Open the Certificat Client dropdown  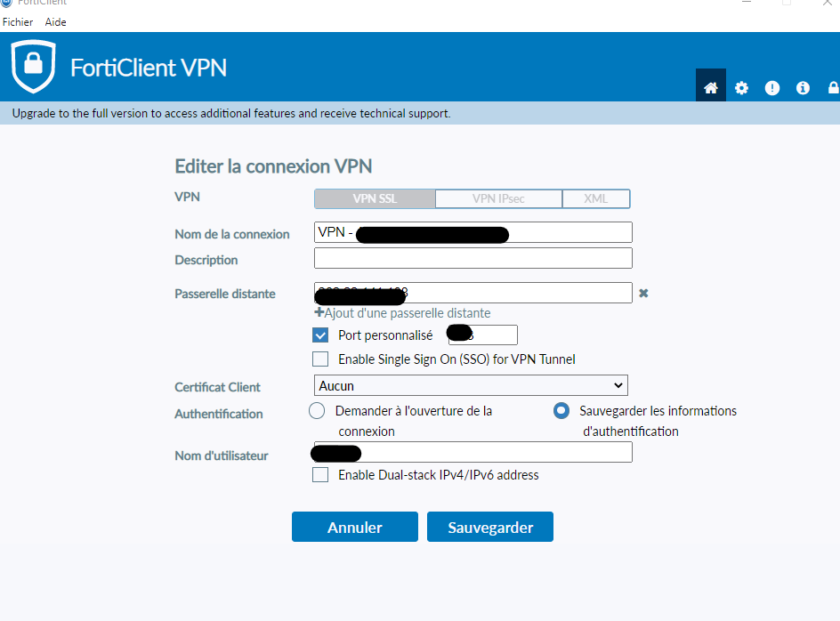pos(472,385)
